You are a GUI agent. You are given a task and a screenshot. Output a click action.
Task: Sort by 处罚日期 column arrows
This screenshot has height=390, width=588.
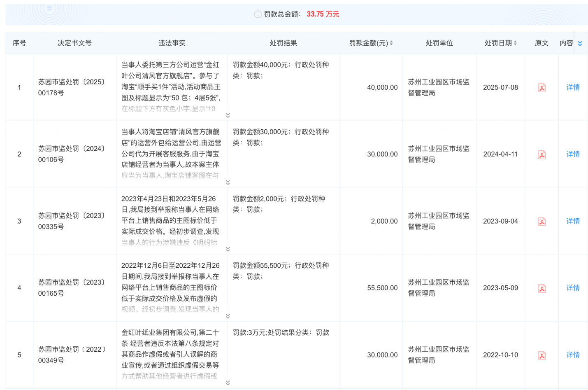515,43
